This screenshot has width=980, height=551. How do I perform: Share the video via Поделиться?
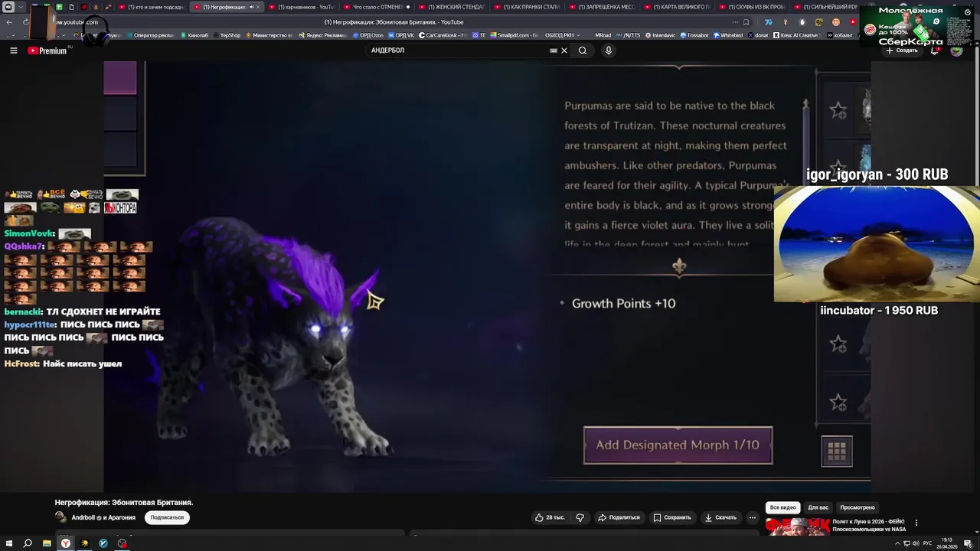[x=619, y=517]
